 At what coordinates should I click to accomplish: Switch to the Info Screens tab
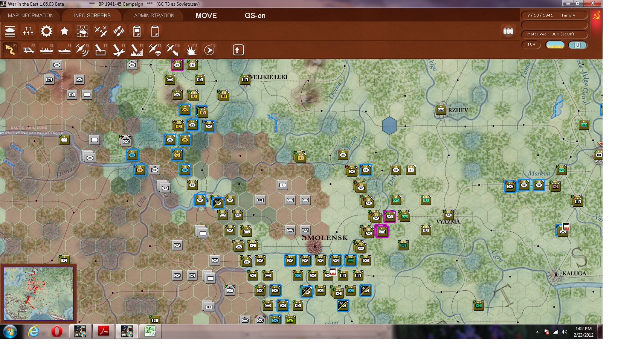pyautogui.click(x=92, y=15)
